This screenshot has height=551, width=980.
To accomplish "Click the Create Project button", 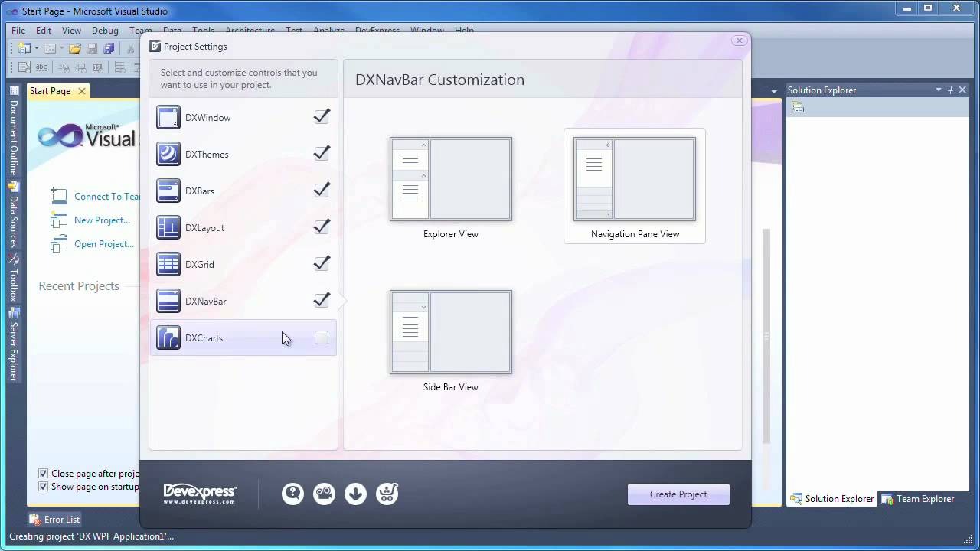I will [678, 494].
